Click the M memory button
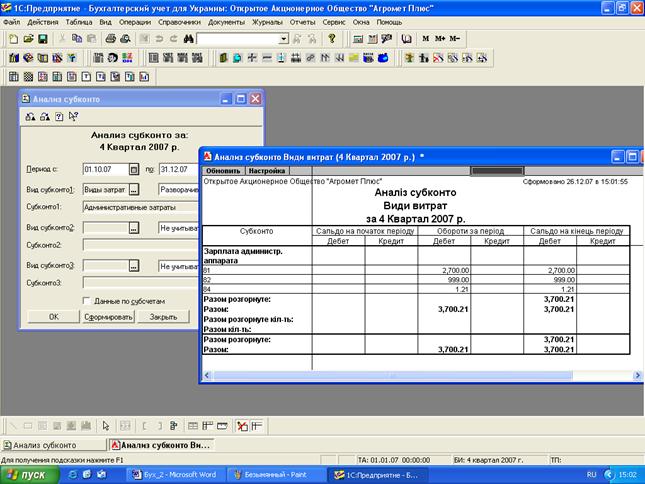 click(x=425, y=39)
